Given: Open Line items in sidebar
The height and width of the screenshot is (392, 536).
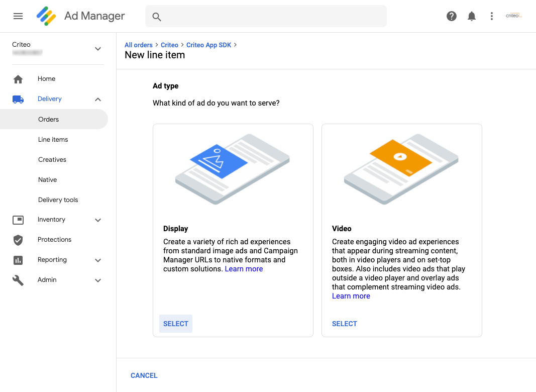Looking at the screenshot, I should pyautogui.click(x=53, y=139).
